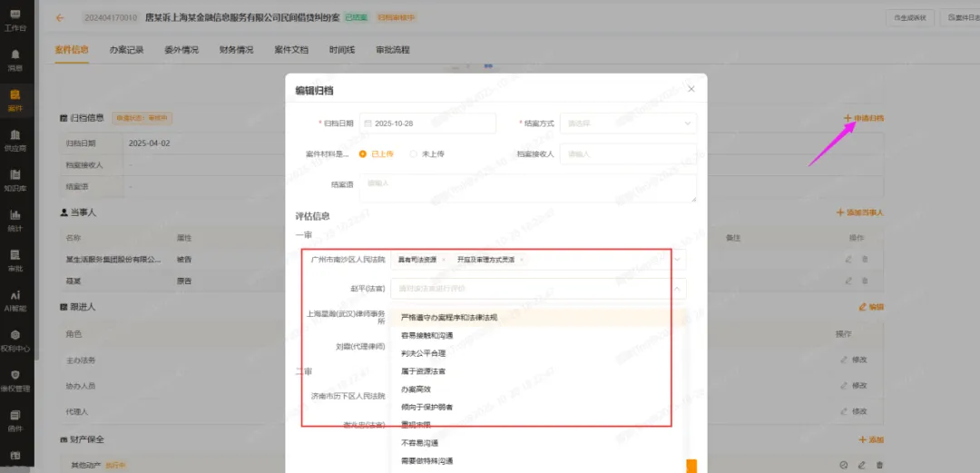Click the 结案语 text area
The image size is (980, 473).
[528, 188]
